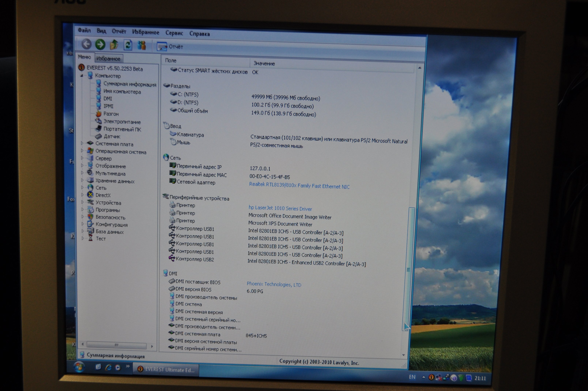
Task: Show hidden tray icons arrow
Action: click(424, 377)
